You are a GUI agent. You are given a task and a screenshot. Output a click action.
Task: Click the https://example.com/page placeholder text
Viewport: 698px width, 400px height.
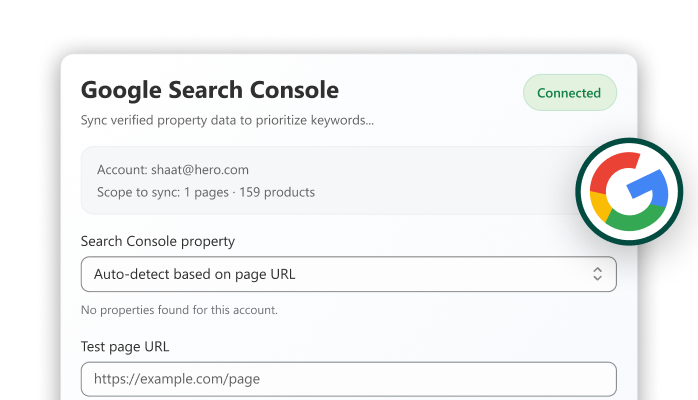177,379
